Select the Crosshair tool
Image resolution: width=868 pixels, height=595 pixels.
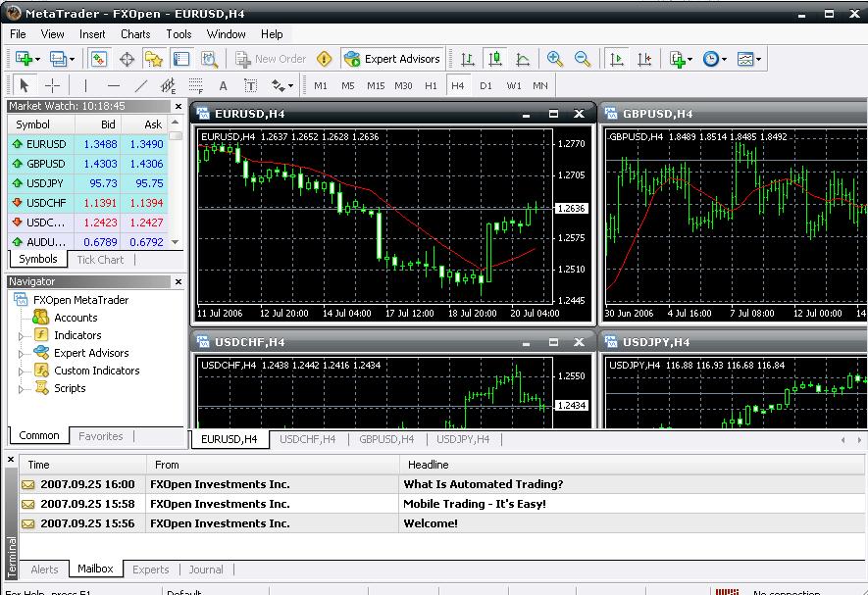click(51, 85)
